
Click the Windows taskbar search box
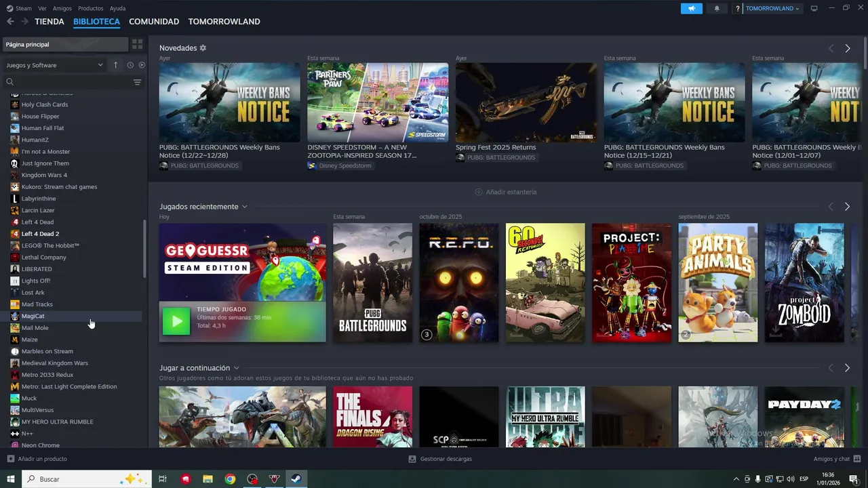pyautogui.click(x=87, y=479)
